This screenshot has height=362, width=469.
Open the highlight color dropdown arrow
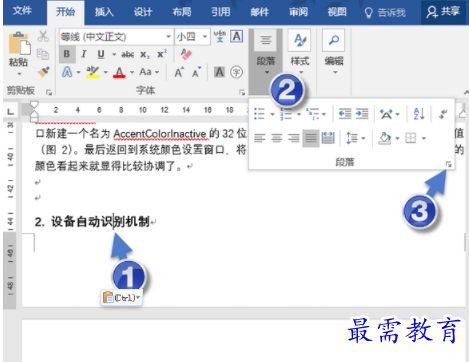pos(106,72)
